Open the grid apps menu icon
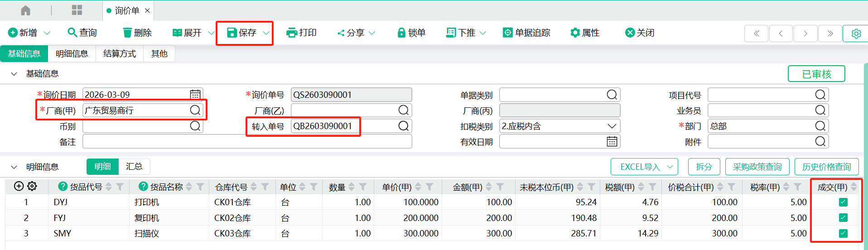868x250 pixels. pyautogui.click(x=77, y=10)
